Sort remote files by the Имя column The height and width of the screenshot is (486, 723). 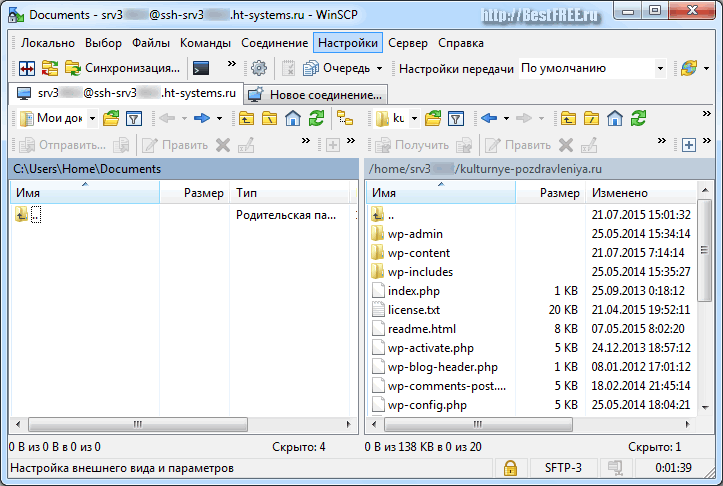[441, 193]
